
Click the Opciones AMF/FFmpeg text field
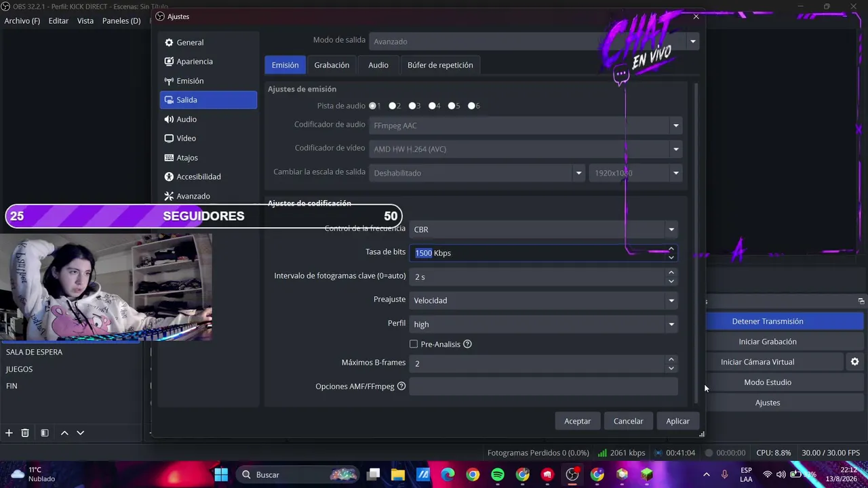click(x=543, y=386)
